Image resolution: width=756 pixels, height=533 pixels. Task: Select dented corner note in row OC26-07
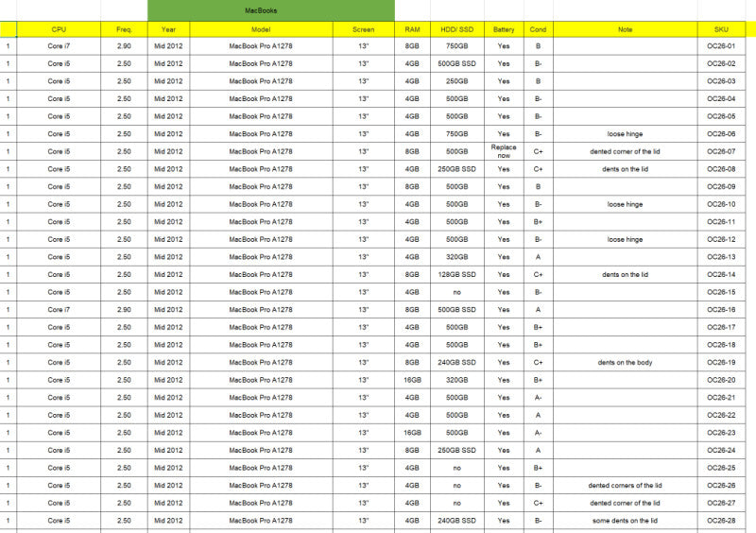point(625,151)
